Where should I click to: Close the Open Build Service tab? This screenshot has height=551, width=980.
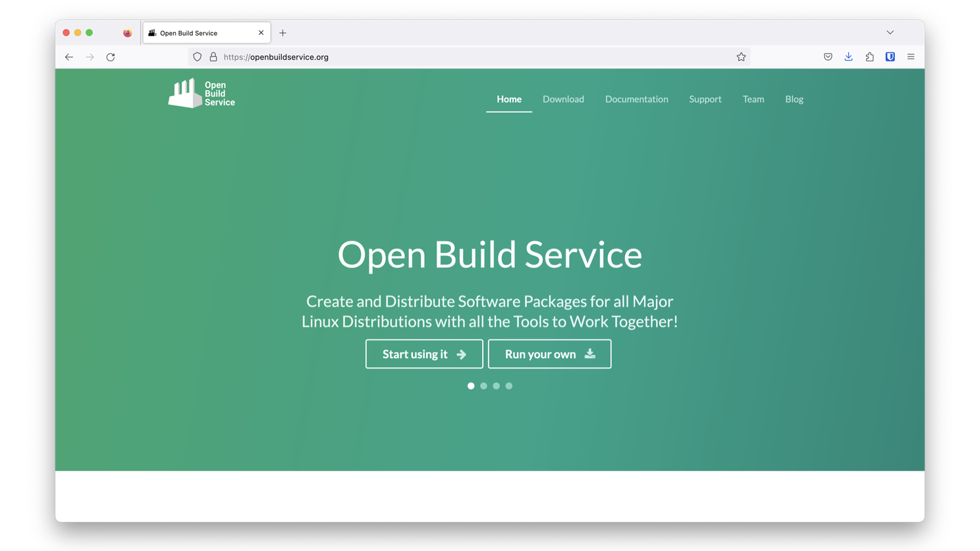click(261, 33)
